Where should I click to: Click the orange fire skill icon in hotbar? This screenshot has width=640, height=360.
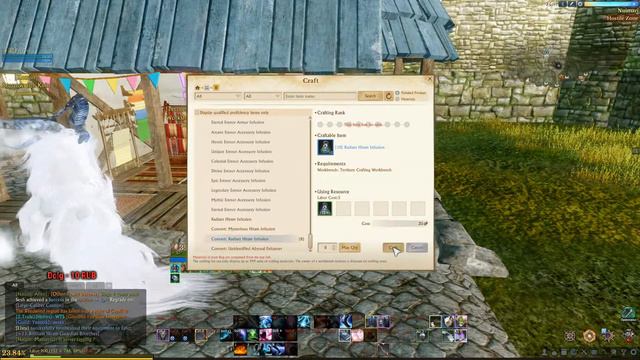click(240, 350)
